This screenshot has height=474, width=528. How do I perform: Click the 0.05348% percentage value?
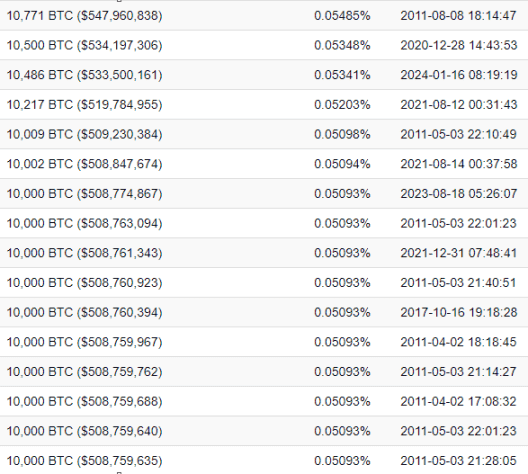(x=342, y=45)
